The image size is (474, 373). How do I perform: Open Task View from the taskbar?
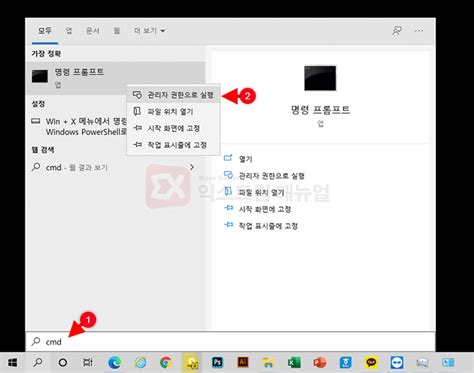click(x=88, y=362)
